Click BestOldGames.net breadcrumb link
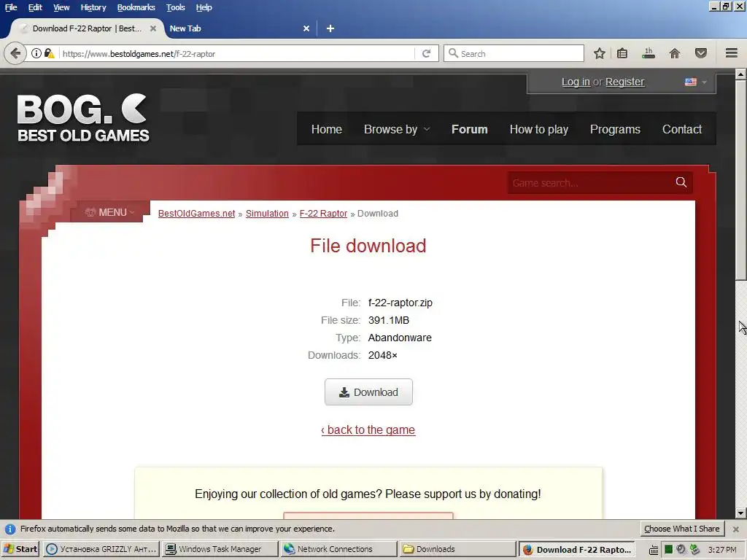The image size is (747, 560). tap(197, 214)
